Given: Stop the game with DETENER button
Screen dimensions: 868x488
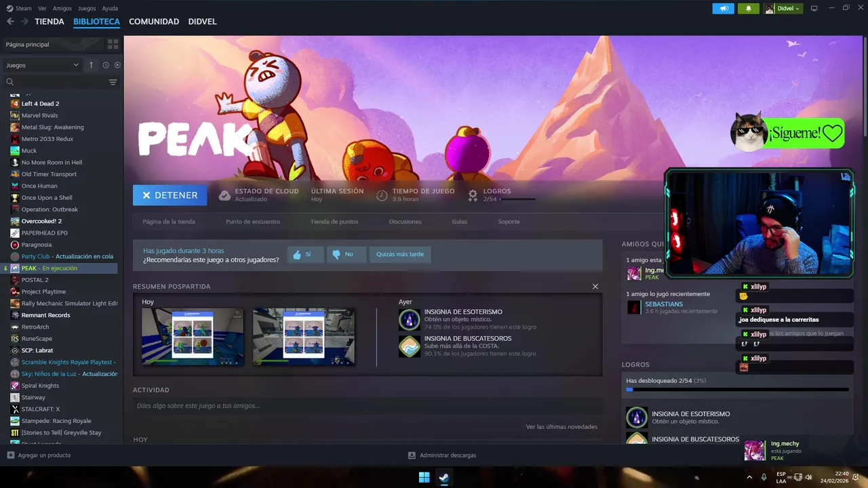Looking at the screenshot, I should point(170,195).
